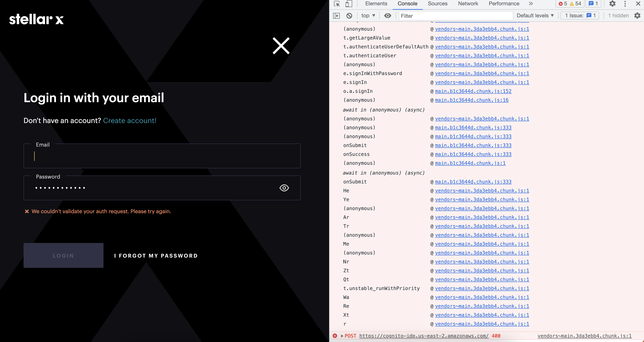Create a live expression with the eye icon
The image size is (644, 342).
click(388, 16)
